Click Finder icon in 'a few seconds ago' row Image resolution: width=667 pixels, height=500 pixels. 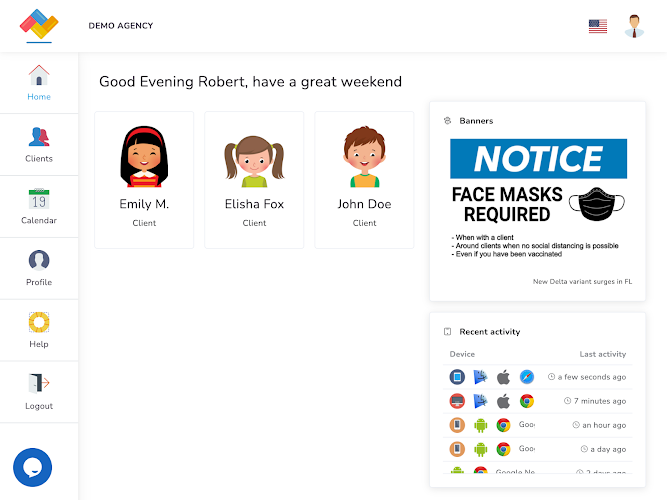point(481,377)
